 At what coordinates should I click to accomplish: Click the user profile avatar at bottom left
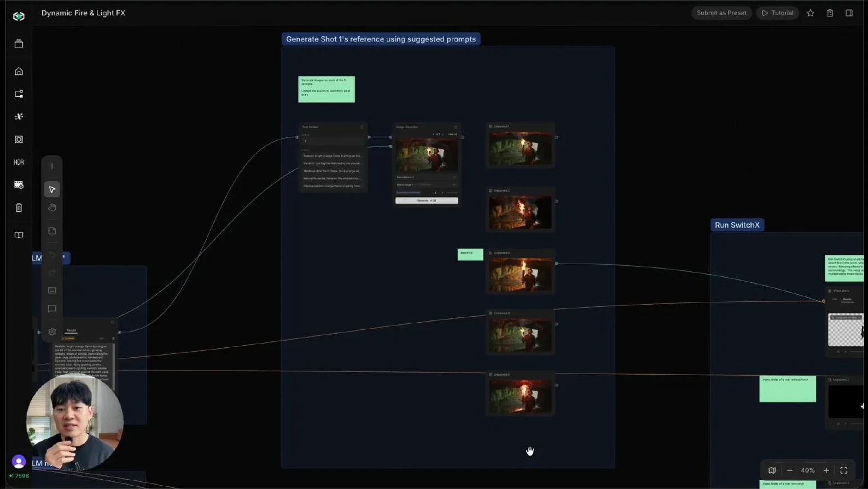pyautogui.click(x=19, y=462)
